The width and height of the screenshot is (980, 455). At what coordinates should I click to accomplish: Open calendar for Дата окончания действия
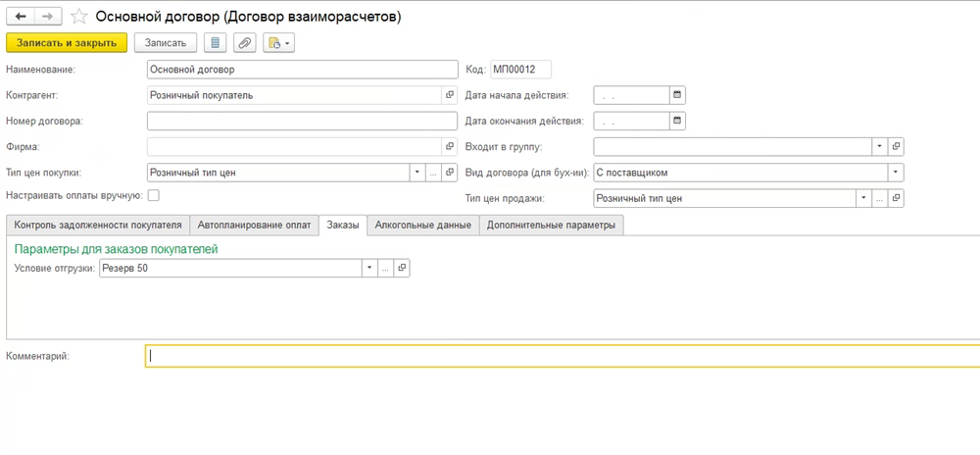tap(677, 121)
